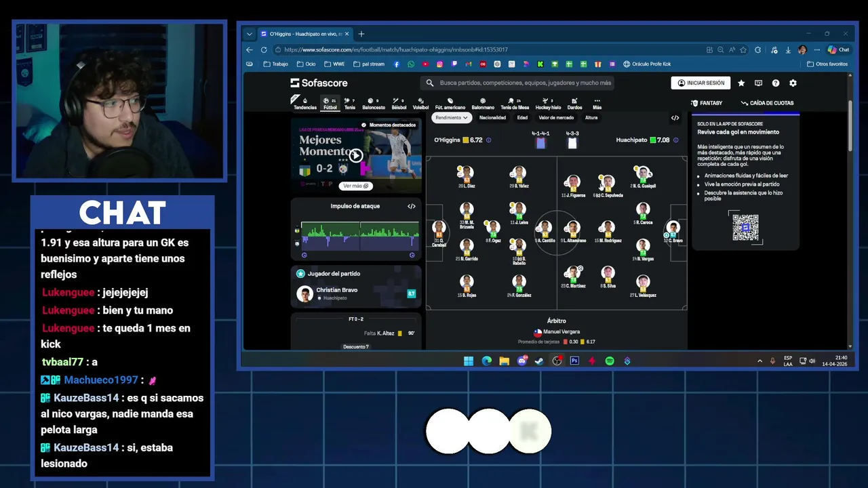Open the WWE bookmarks folder
This screenshot has width=868, height=488.
(x=334, y=64)
